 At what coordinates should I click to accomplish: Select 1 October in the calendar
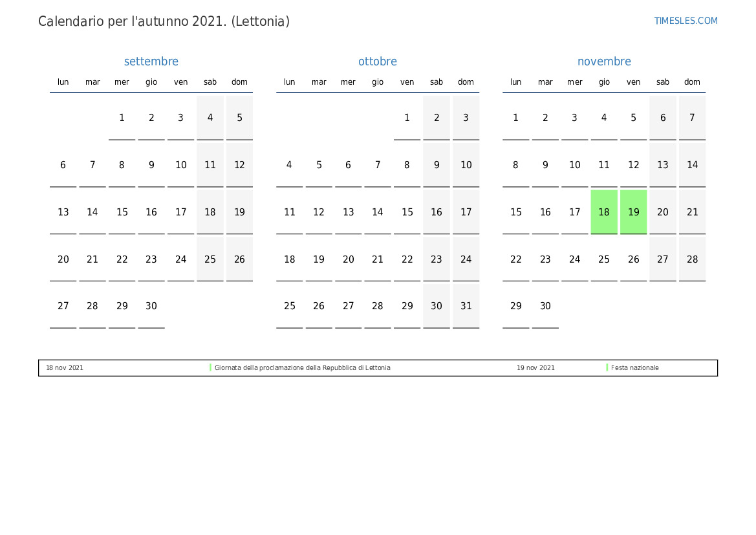(407, 118)
